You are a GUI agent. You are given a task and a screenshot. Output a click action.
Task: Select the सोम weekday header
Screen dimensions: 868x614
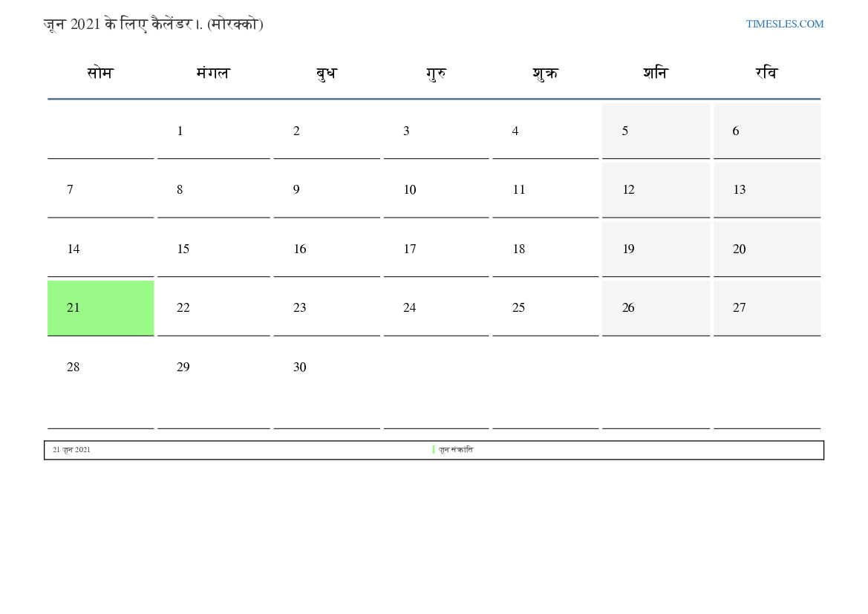(x=100, y=73)
